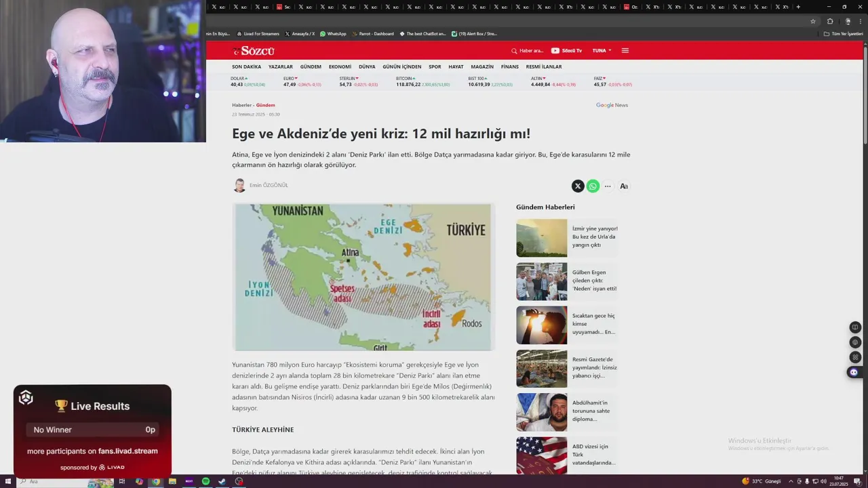
Task: Open Spotify from the taskbar
Action: coord(205,481)
